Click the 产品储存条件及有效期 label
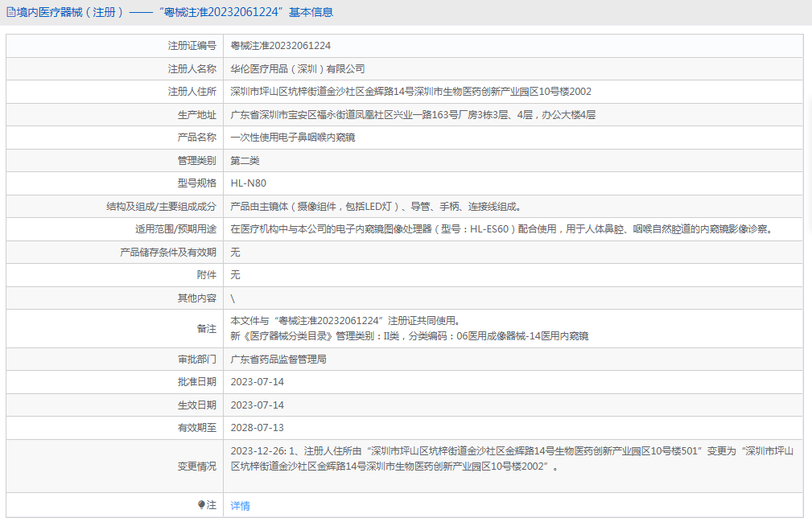The width and height of the screenshot is (812, 522). point(167,252)
